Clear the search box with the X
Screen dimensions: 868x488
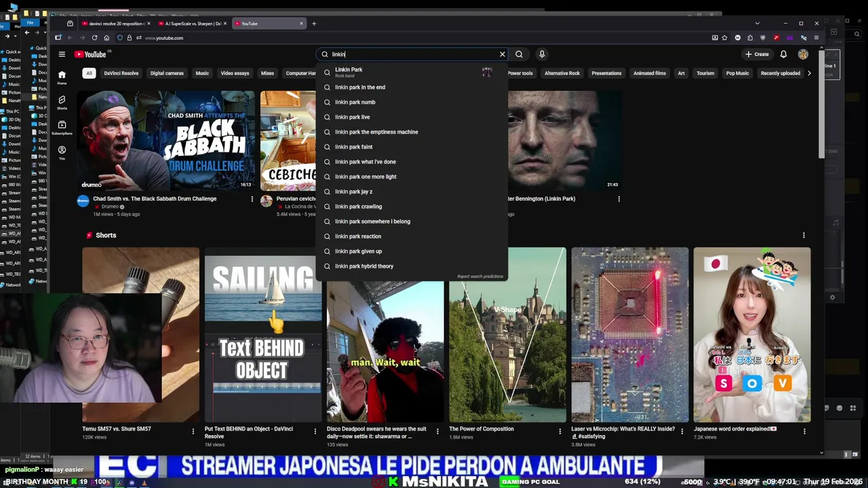coord(502,54)
